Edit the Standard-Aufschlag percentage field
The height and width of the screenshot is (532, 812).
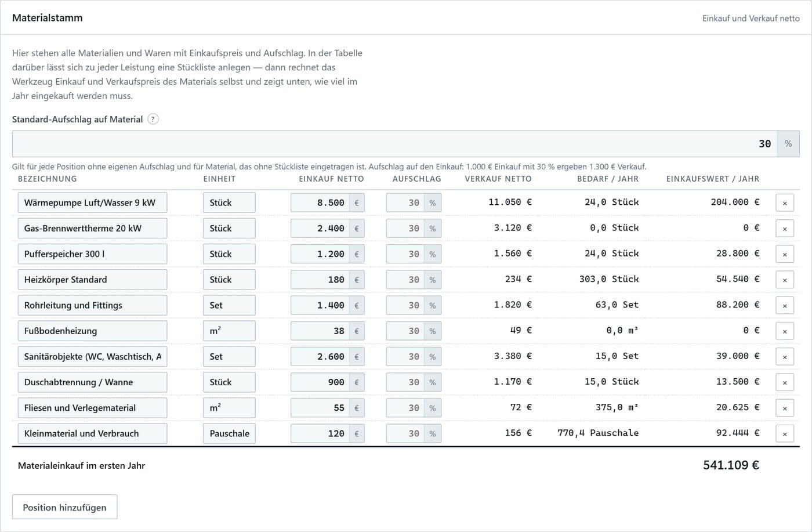pyautogui.click(x=394, y=144)
